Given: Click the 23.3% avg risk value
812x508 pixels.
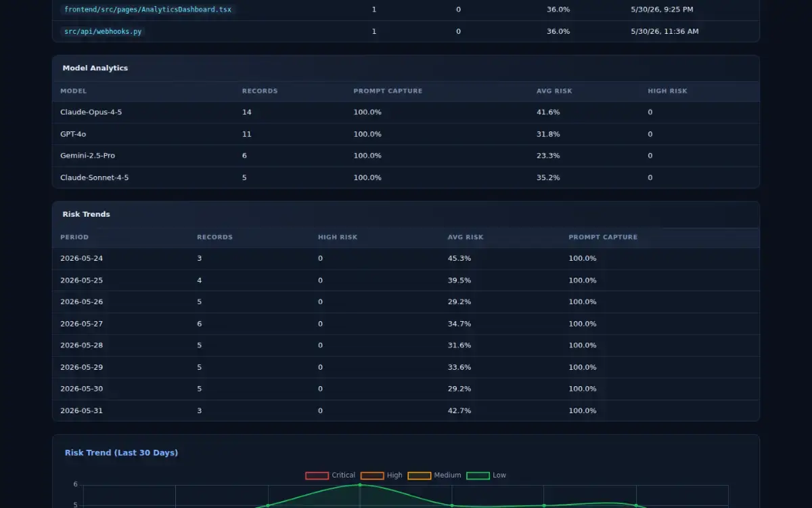Looking at the screenshot, I should [548, 156].
